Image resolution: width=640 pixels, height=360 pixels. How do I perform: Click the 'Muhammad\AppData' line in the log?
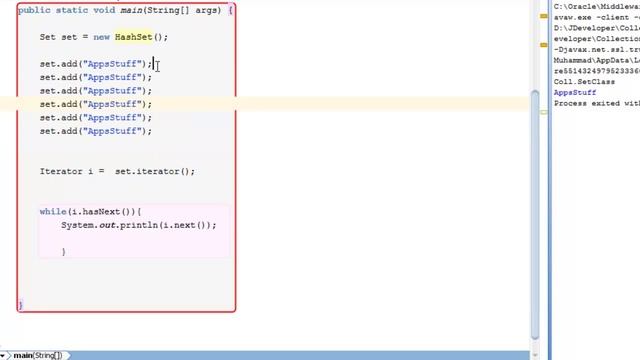(x=596, y=60)
